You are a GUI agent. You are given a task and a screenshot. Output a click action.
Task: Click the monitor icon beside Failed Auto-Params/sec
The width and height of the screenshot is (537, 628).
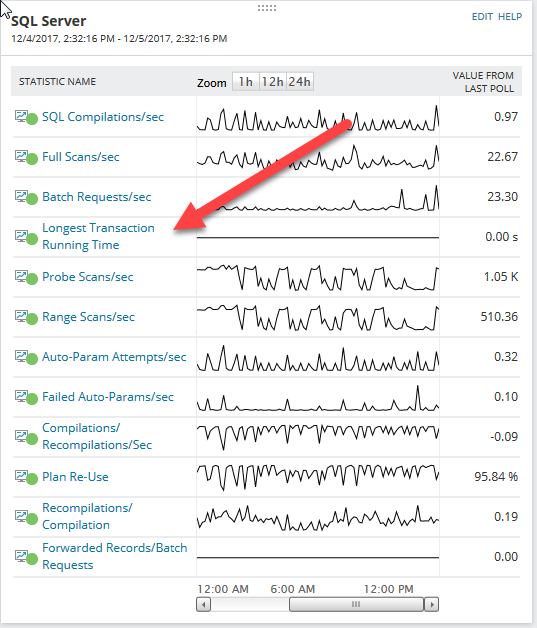(22, 397)
